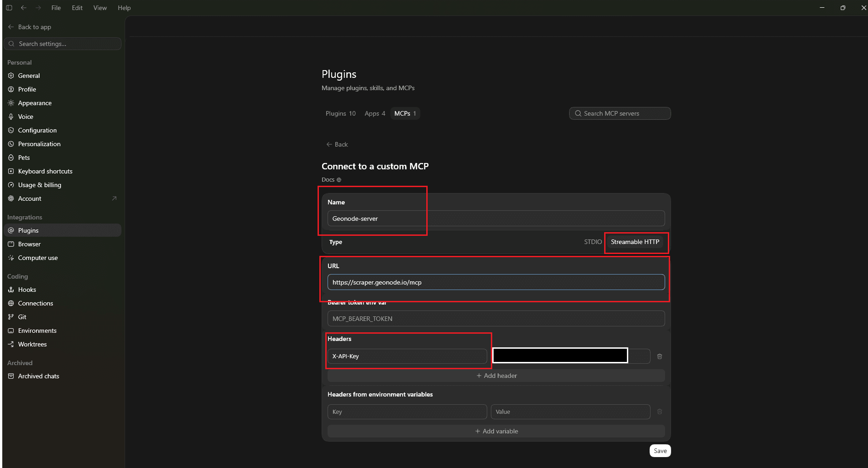Open Computer use settings
Image resolution: width=868 pixels, height=468 pixels.
[63, 258]
